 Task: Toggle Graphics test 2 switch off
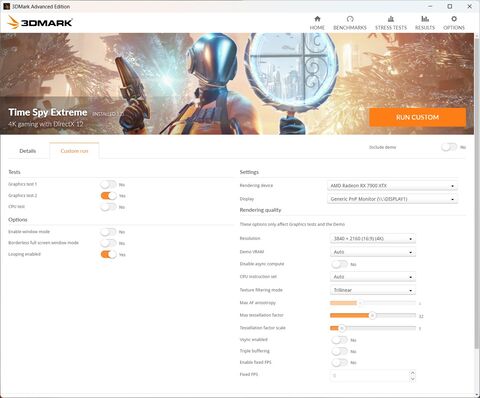[108, 196]
